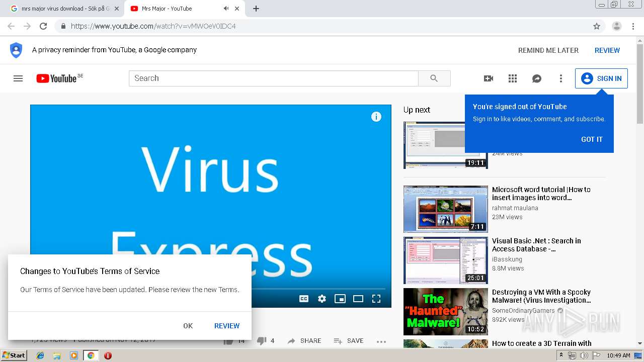
Task: Close the Google search results tab
Action: tap(117, 9)
